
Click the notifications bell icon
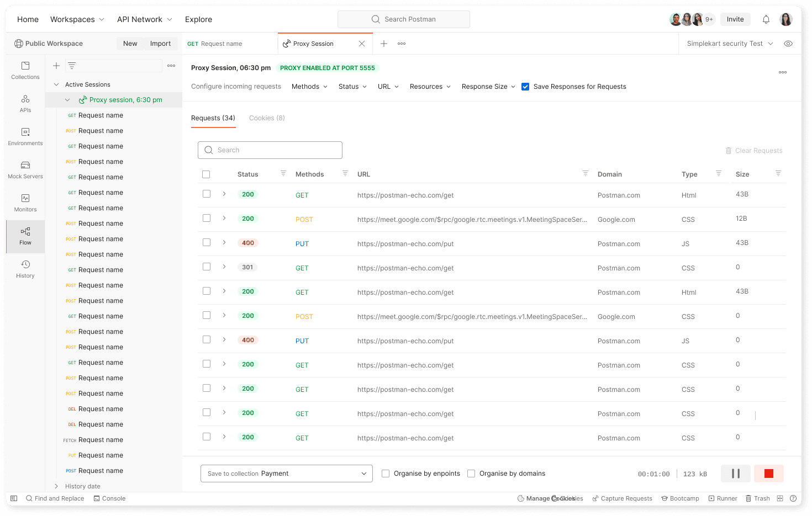766,19
